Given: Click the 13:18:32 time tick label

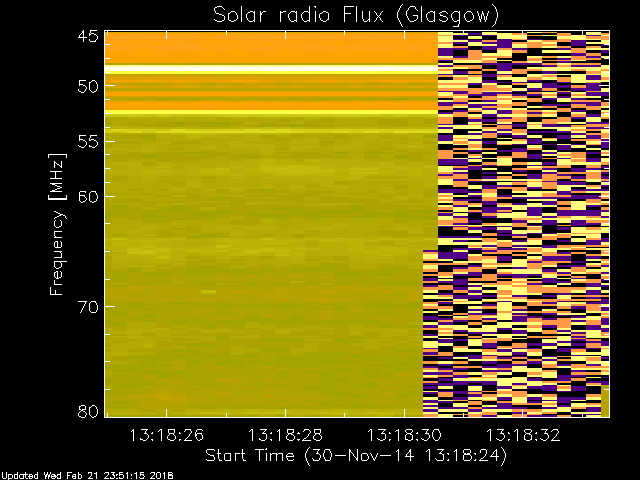Looking at the screenshot, I should 523,435.
